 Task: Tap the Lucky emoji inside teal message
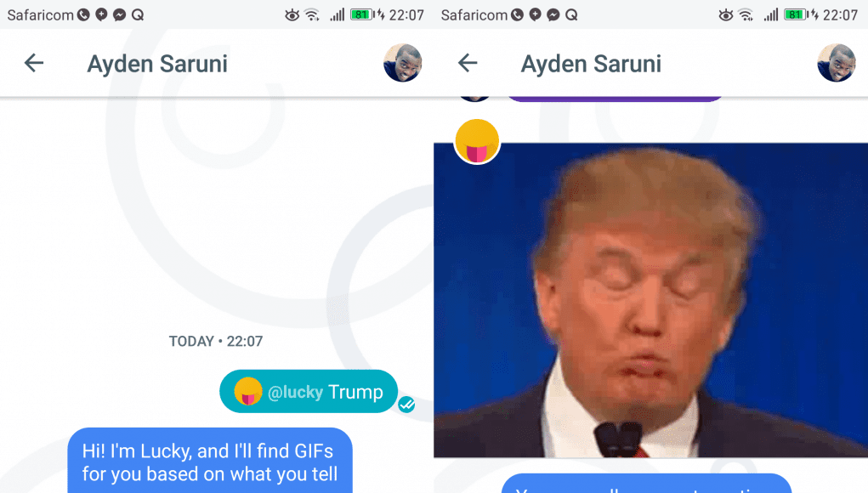point(247,391)
